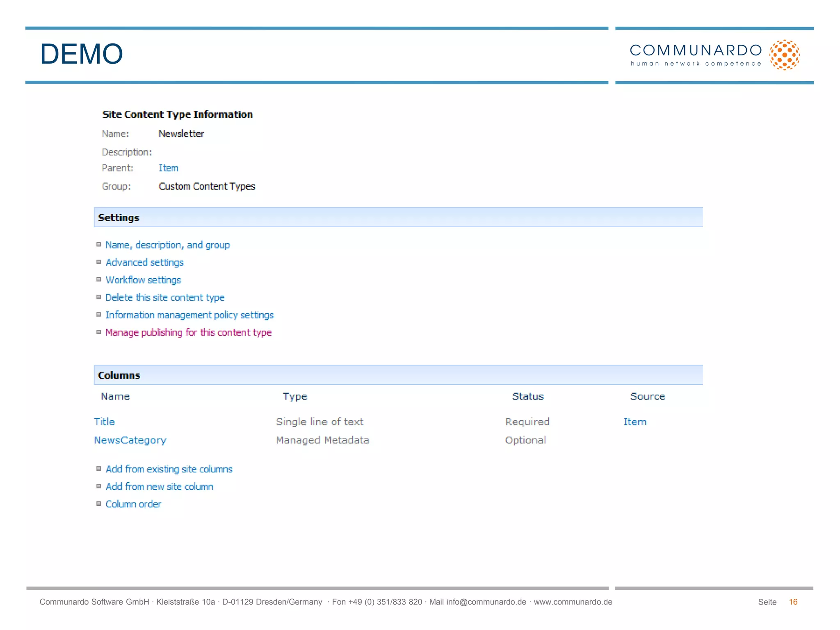
Task: Open the Item parent content type link
Action: (x=168, y=168)
